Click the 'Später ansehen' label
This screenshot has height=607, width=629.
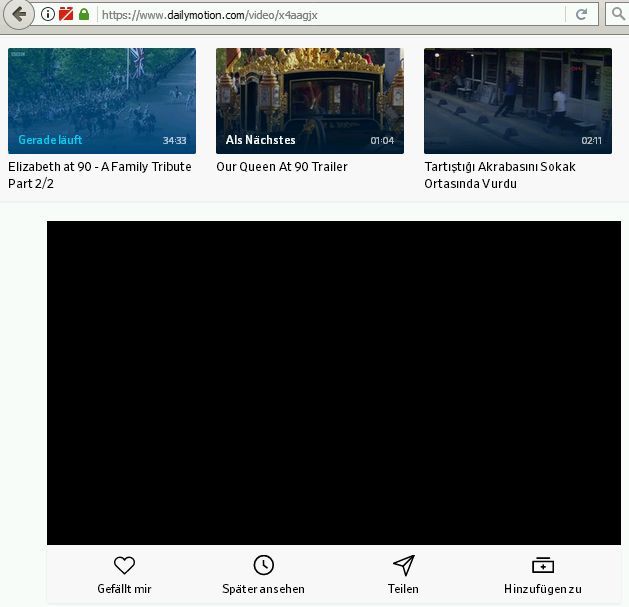[x=264, y=589]
